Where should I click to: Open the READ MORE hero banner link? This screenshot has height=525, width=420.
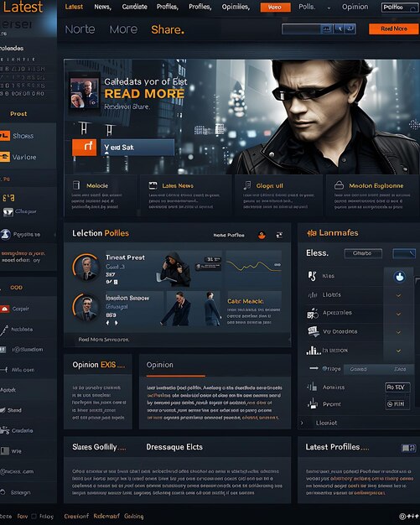pos(144,94)
